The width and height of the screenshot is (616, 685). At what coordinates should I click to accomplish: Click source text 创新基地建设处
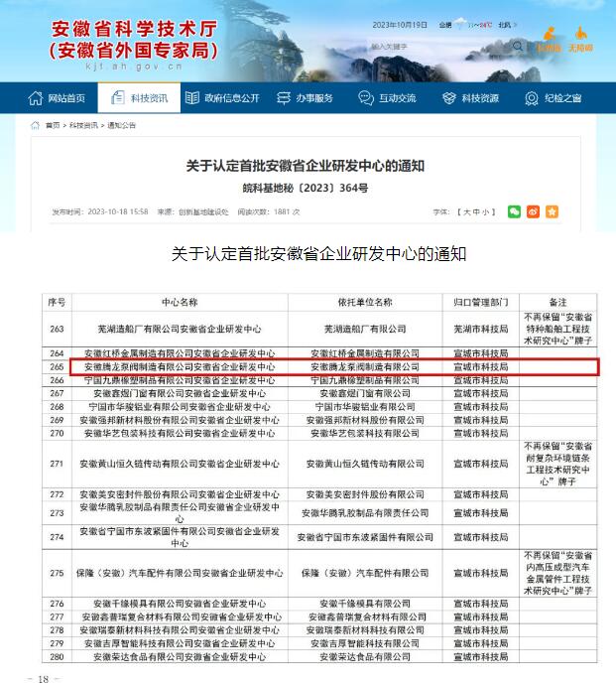pos(203,211)
